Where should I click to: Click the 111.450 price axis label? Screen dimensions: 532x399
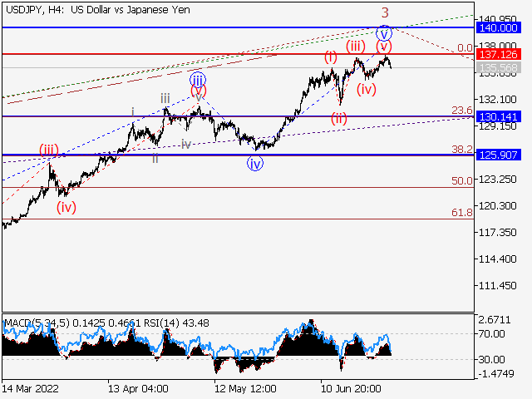click(497, 286)
